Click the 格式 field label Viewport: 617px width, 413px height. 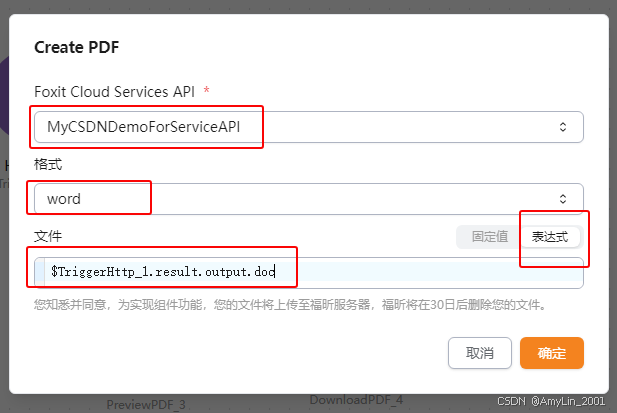click(48, 164)
